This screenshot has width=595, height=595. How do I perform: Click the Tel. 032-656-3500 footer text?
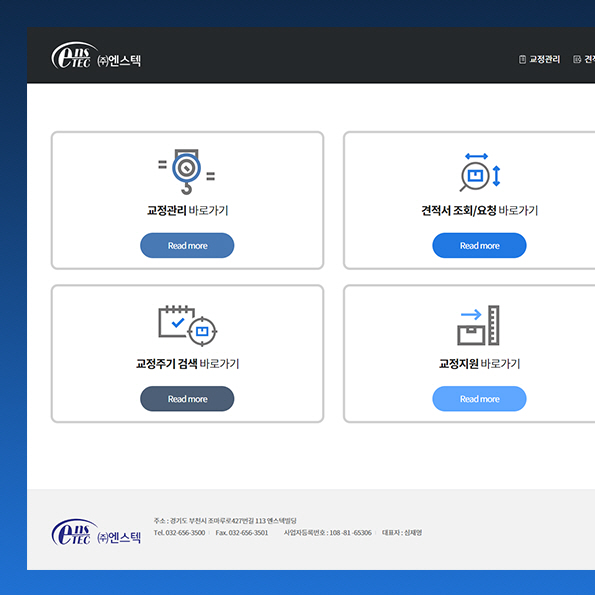coord(179,533)
